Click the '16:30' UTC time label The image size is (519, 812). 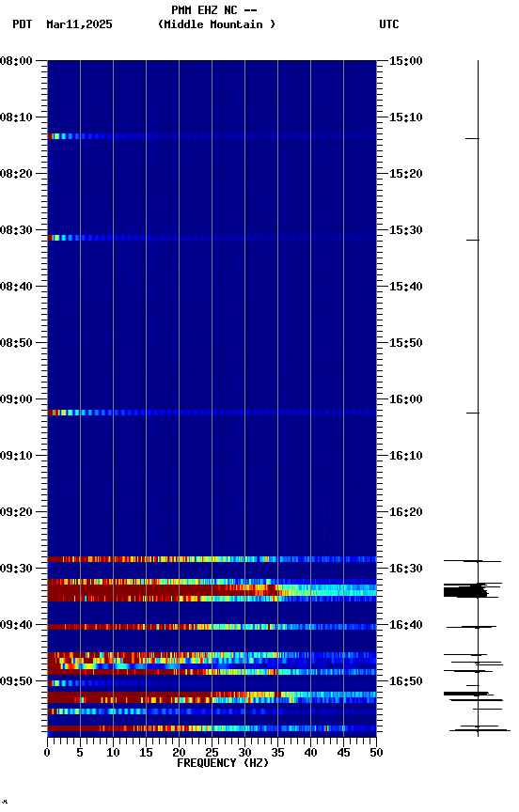[406, 569]
